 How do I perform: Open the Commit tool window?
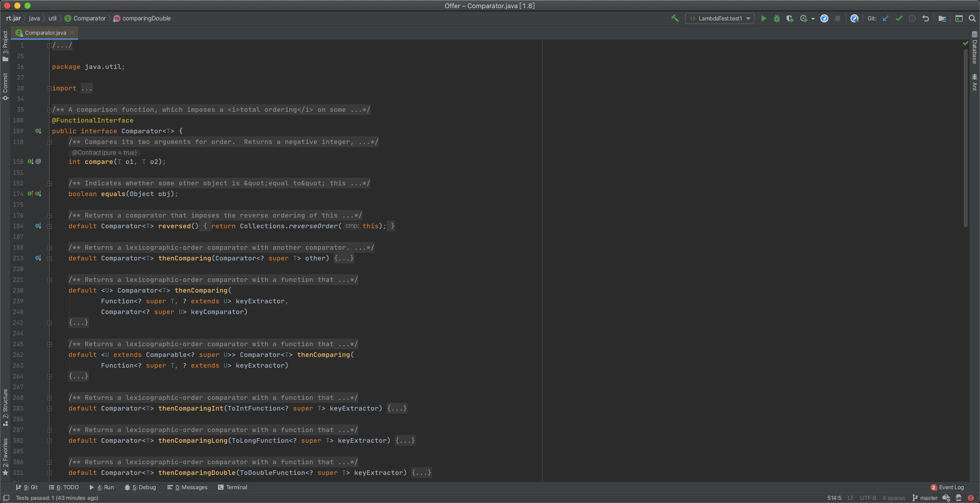click(5, 86)
